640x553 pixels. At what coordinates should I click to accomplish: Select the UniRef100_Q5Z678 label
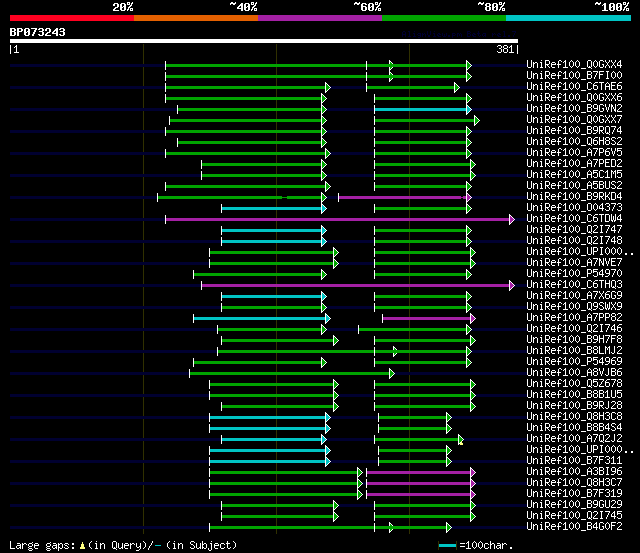(574, 384)
